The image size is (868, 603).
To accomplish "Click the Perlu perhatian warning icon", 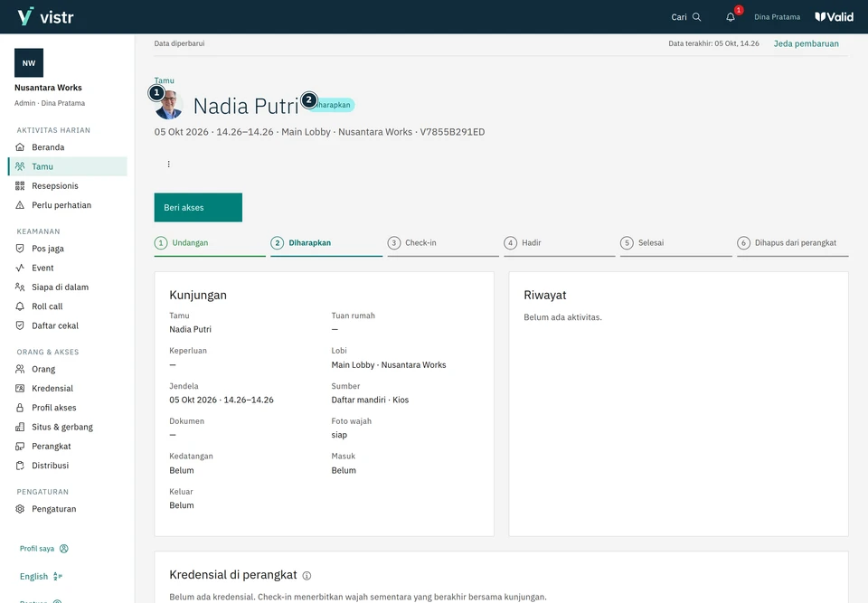I will pos(20,205).
